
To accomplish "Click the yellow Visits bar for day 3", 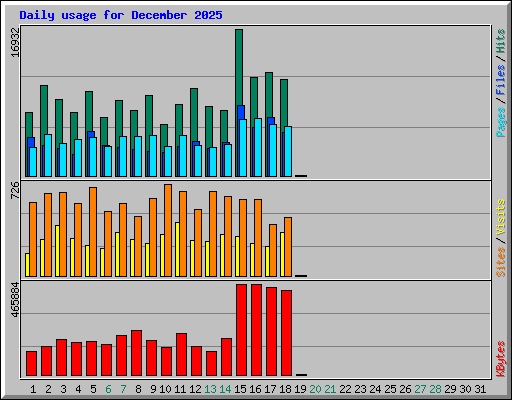I will (x=57, y=251).
